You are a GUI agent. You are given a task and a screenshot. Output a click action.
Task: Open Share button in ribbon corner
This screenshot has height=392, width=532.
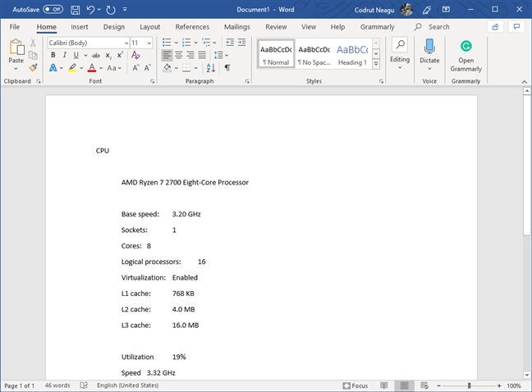click(495, 27)
